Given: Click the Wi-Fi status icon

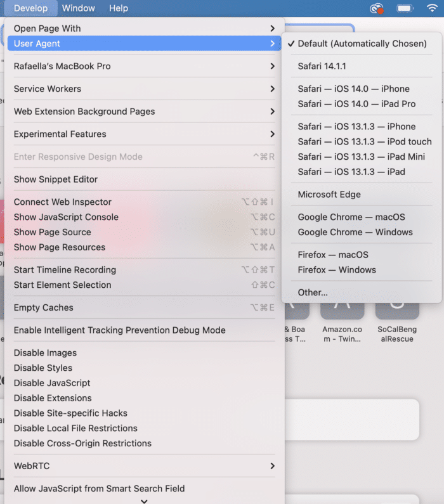Looking at the screenshot, I should coord(432,8).
